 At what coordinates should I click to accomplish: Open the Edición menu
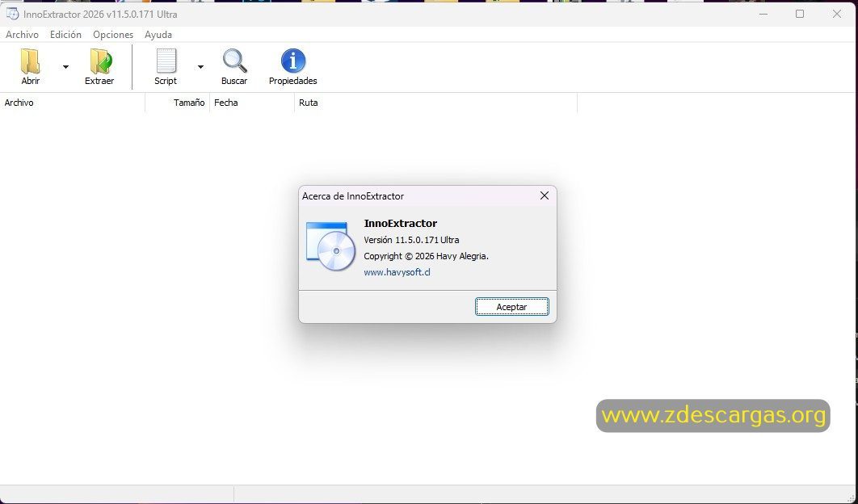pos(65,35)
